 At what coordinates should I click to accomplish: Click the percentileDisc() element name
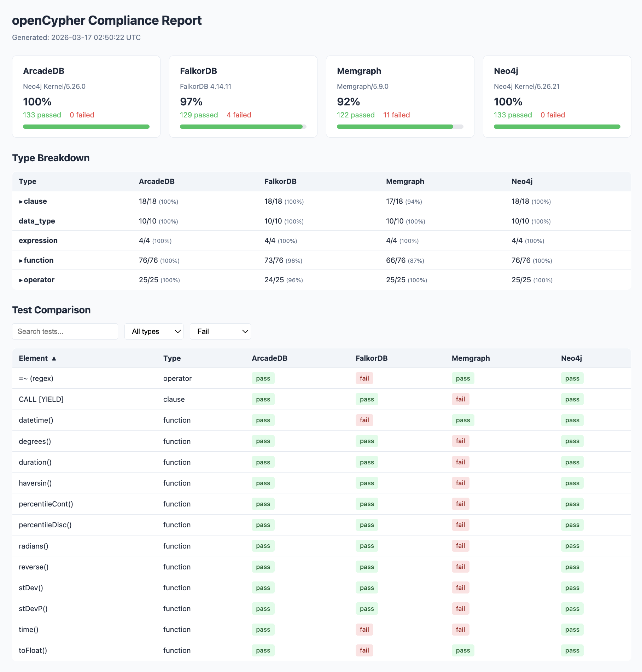45,525
